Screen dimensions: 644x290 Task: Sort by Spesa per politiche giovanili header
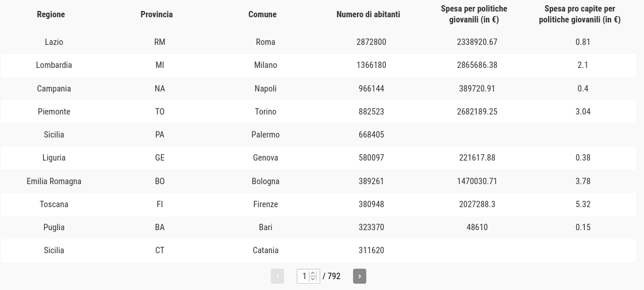coord(474,14)
